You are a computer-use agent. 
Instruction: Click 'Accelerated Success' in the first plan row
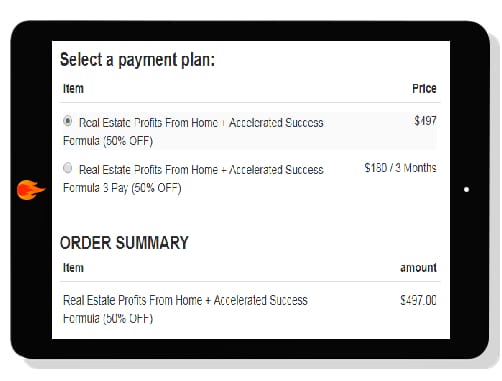click(x=276, y=123)
